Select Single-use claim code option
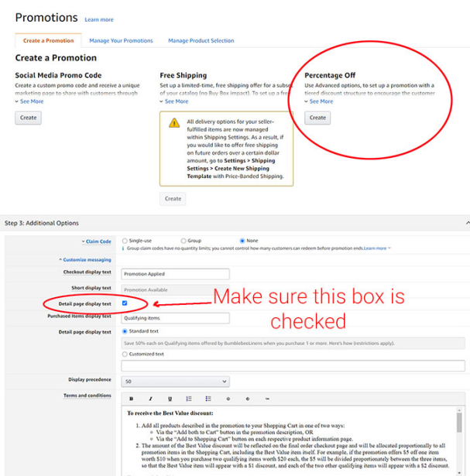The image size is (470, 476). (x=125, y=241)
